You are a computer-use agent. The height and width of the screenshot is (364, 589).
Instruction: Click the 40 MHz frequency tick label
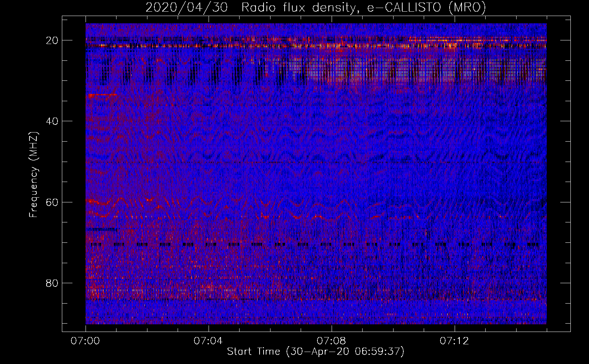point(52,121)
